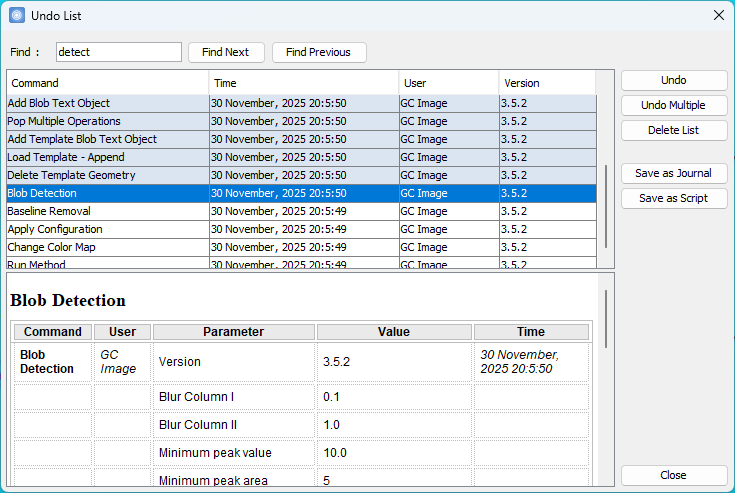Click the Delete List button

point(673,130)
